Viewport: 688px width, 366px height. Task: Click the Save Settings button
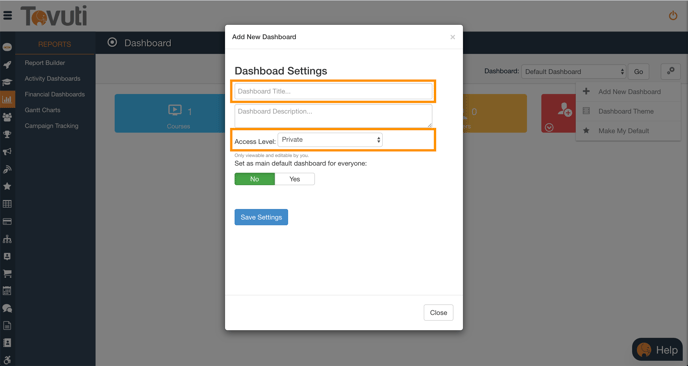coord(261,217)
